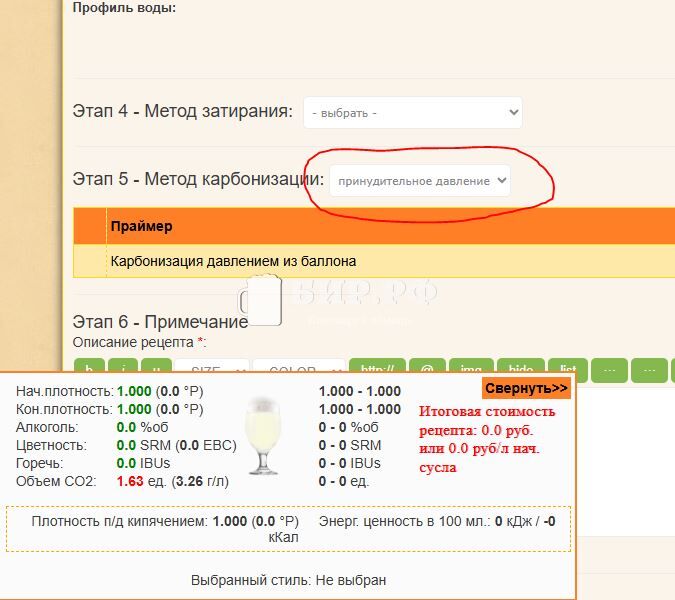Click the list toolbar button
The image size is (675, 600).
[568, 368]
